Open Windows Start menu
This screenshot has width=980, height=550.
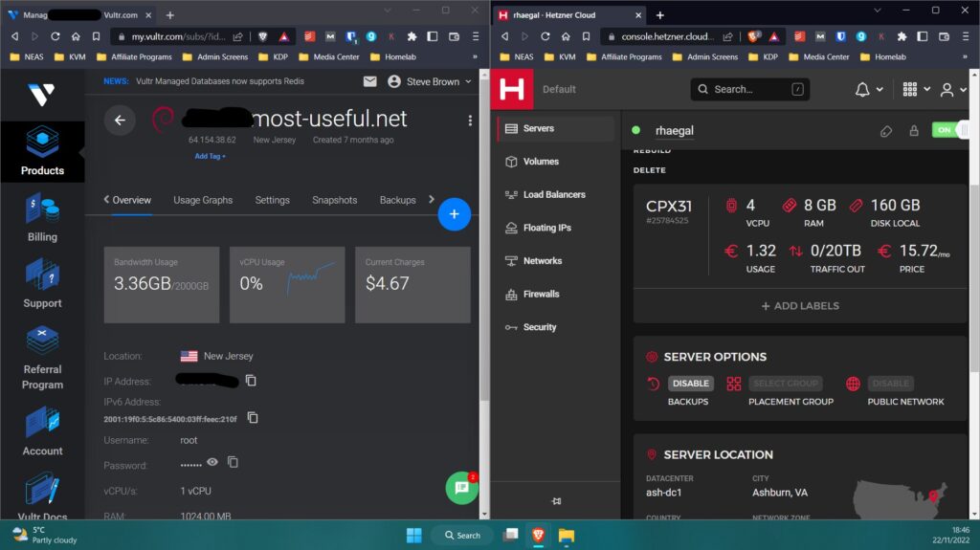pos(413,535)
